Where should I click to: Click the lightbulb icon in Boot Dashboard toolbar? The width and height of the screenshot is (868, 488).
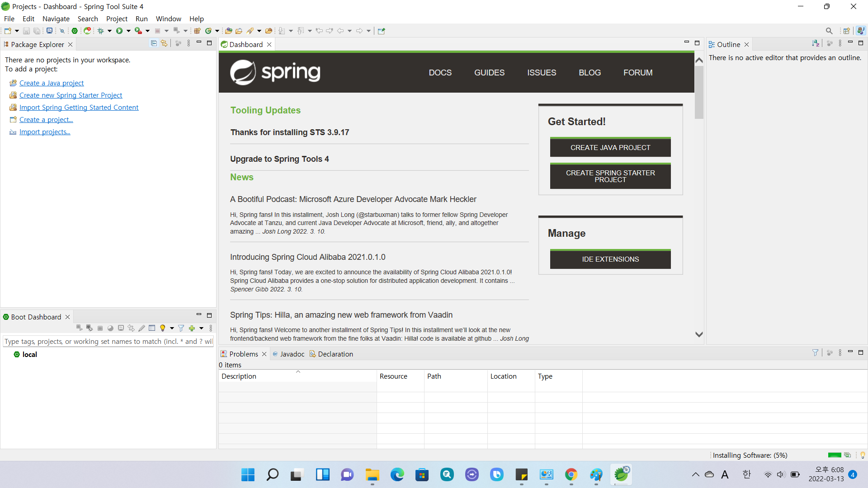click(163, 328)
